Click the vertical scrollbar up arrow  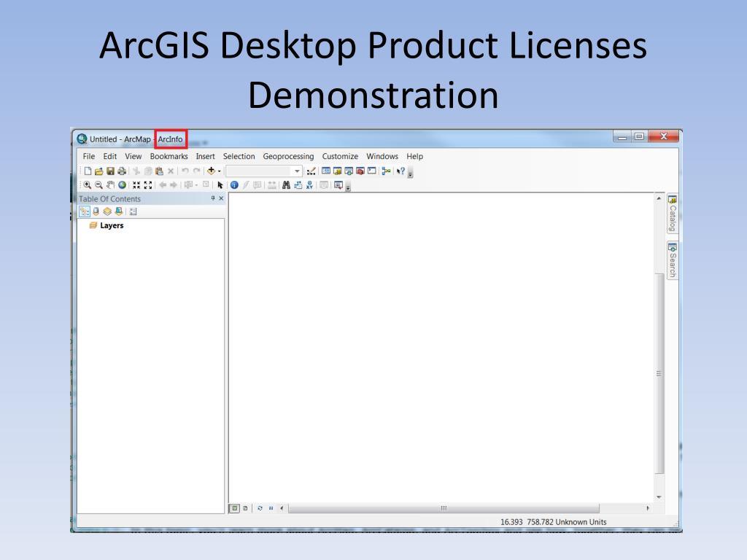click(659, 198)
